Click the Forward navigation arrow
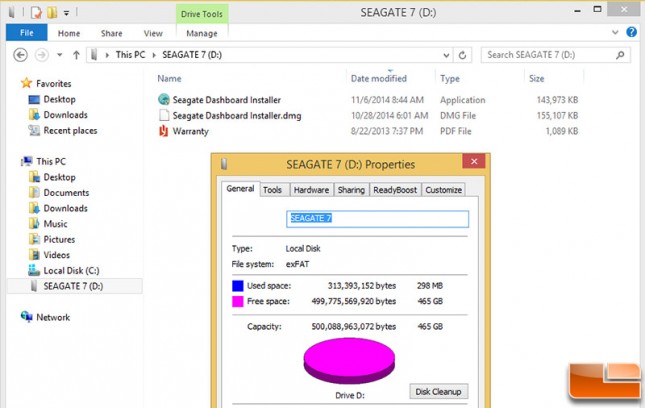 pyautogui.click(x=42, y=55)
